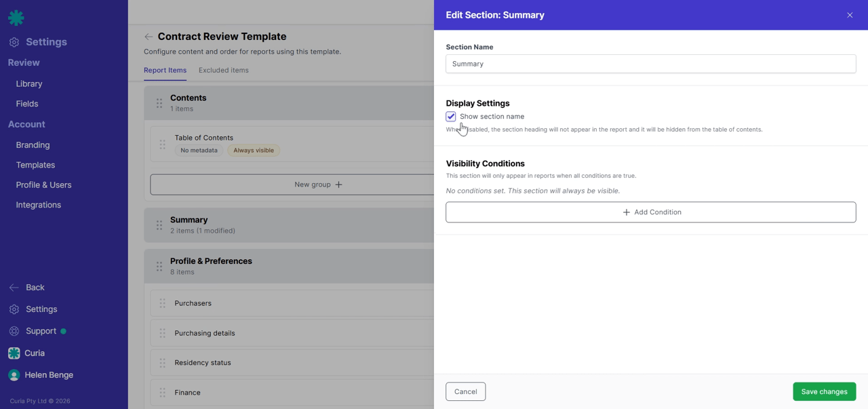Viewport: 868px width, 409px height.
Task: Click the drag handle for Purchasers row
Action: 163,303
